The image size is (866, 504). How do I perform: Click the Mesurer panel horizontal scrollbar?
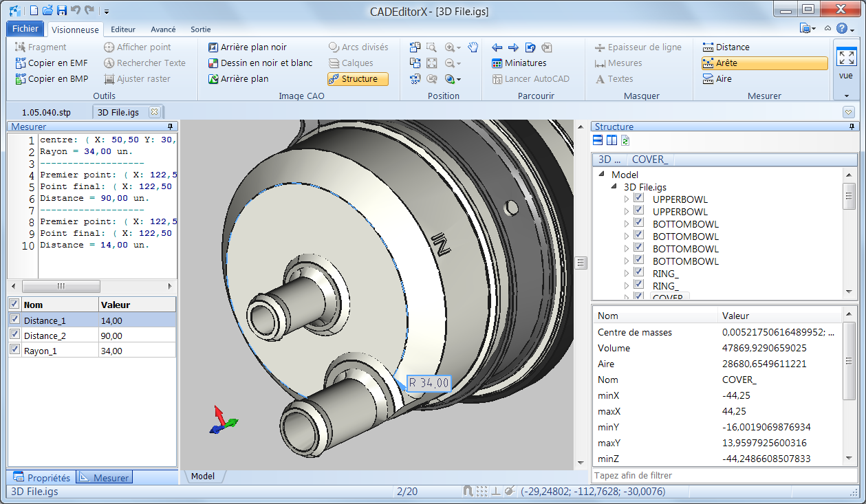point(61,286)
